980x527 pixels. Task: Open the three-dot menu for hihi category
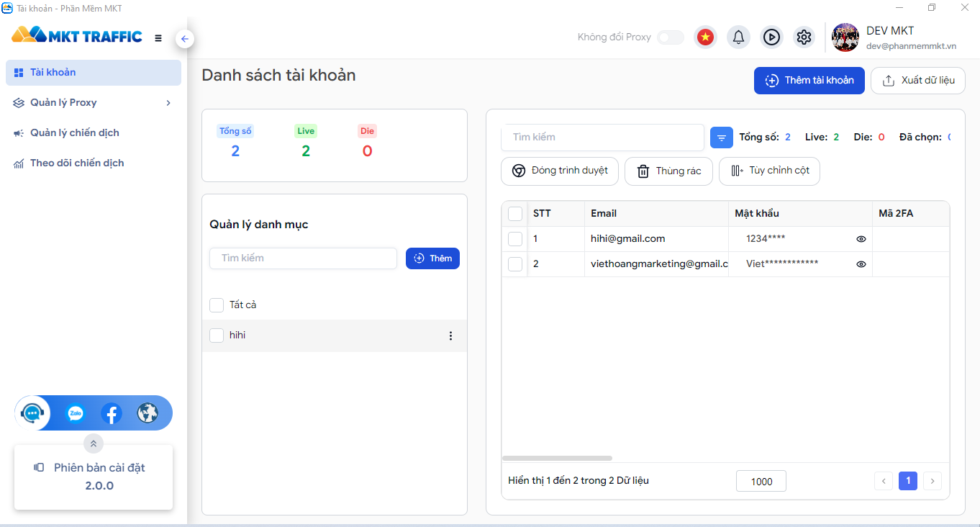pyautogui.click(x=451, y=335)
